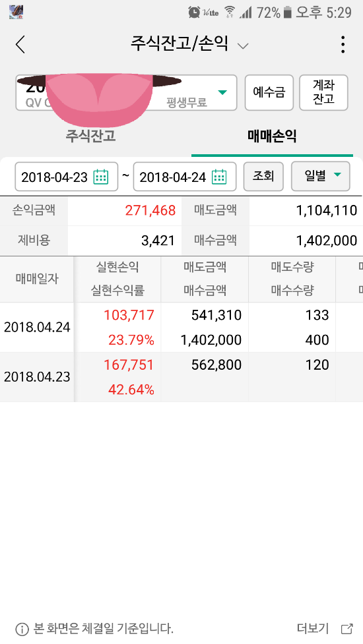Select the 2018-04-23 start date field
The height and width of the screenshot is (644, 363).
tap(67, 177)
